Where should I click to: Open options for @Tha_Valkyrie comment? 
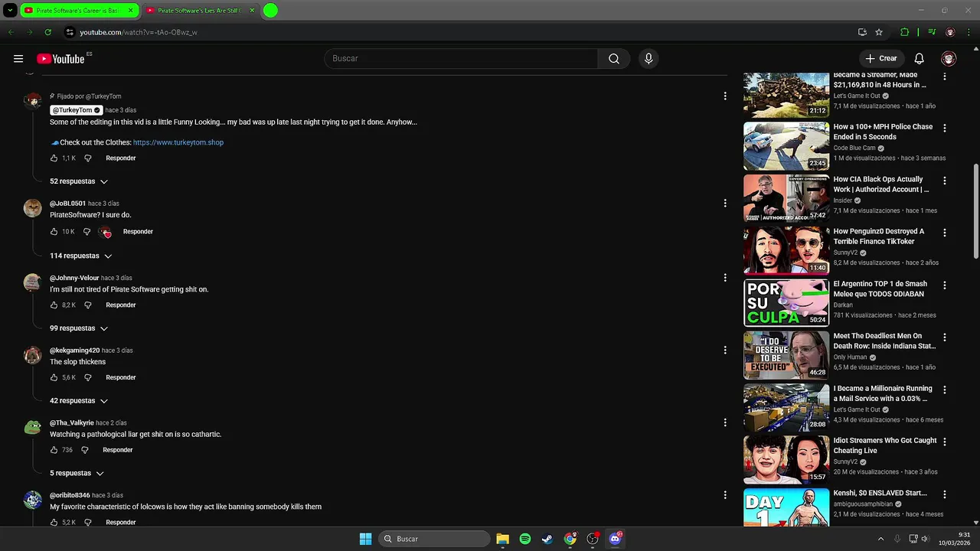tap(725, 422)
